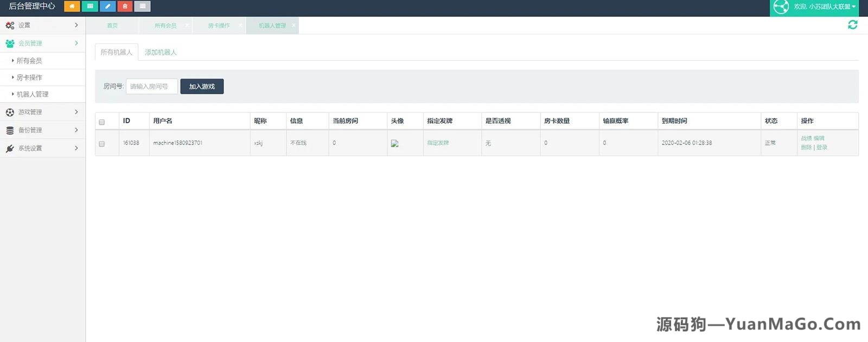Toggle the select-all checkbox in the table header
The width and height of the screenshot is (868, 342).
(x=101, y=122)
